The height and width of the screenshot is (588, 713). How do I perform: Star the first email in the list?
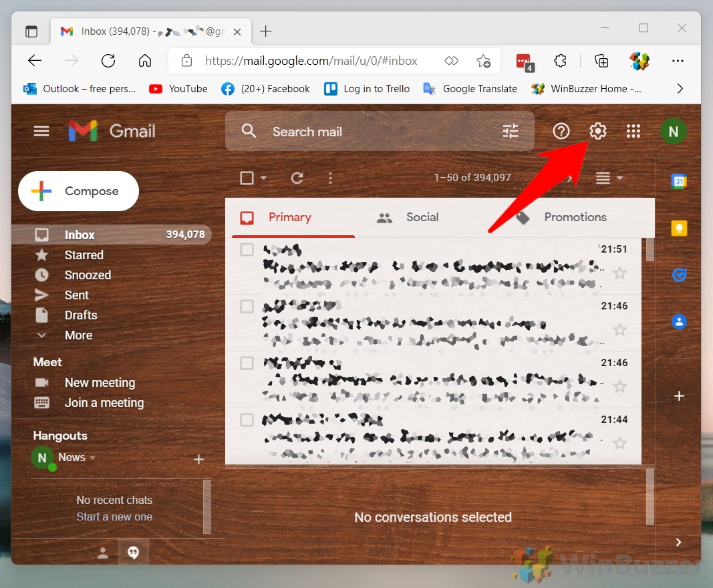tap(619, 273)
